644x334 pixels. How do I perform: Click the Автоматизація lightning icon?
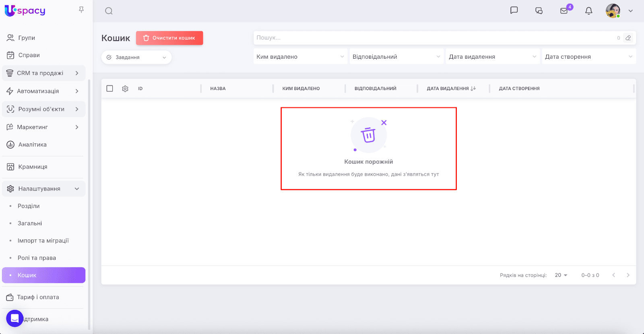10,91
